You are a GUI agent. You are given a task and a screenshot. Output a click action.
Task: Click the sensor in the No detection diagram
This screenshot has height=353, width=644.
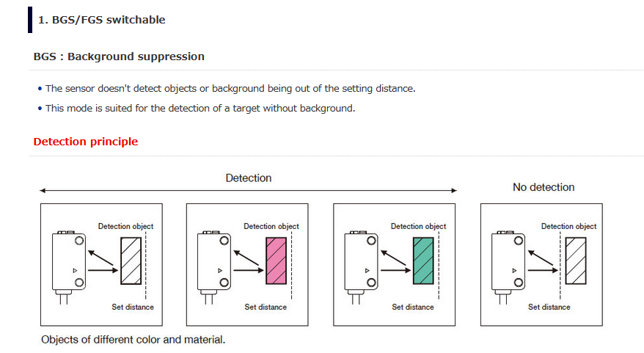508,262
